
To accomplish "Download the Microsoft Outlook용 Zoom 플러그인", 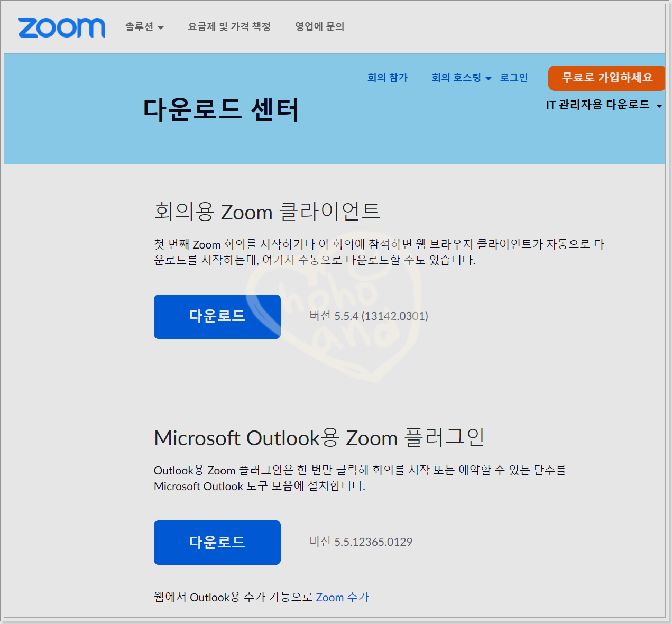I will tap(217, 543).
